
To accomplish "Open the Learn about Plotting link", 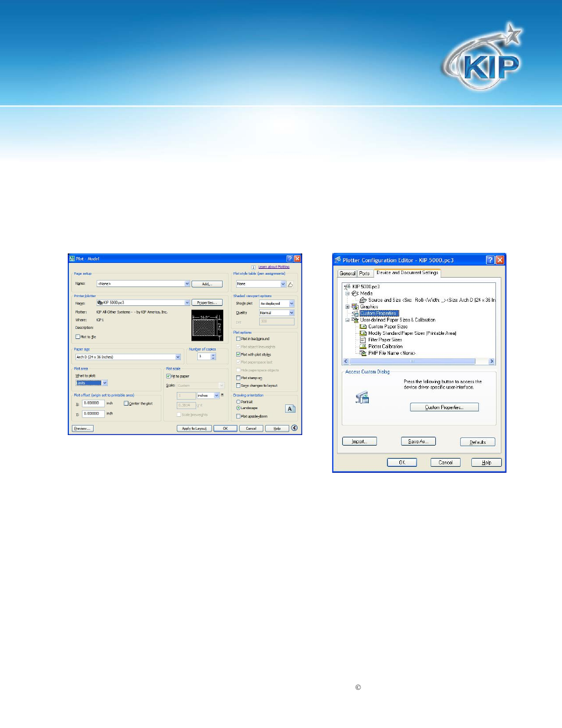I will pyautogui.click(x=274, y=267).
